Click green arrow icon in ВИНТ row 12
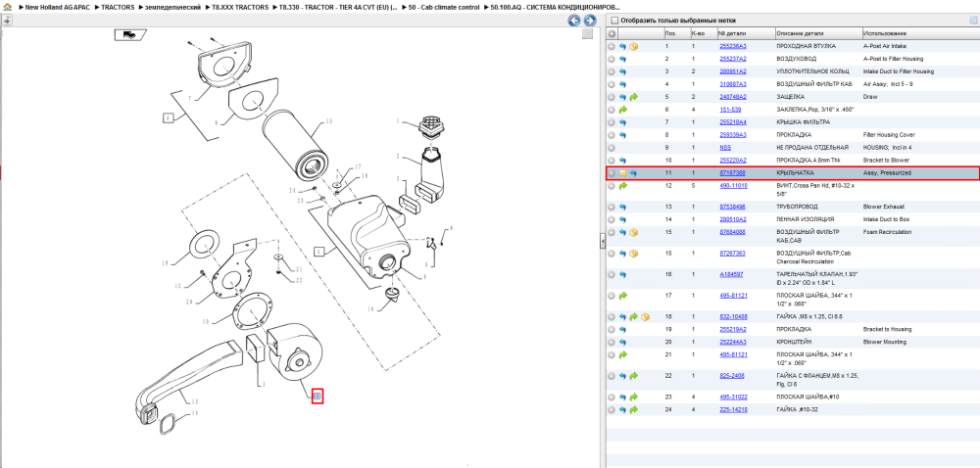This screenshot has width=980, height=468. pos(623,186)
